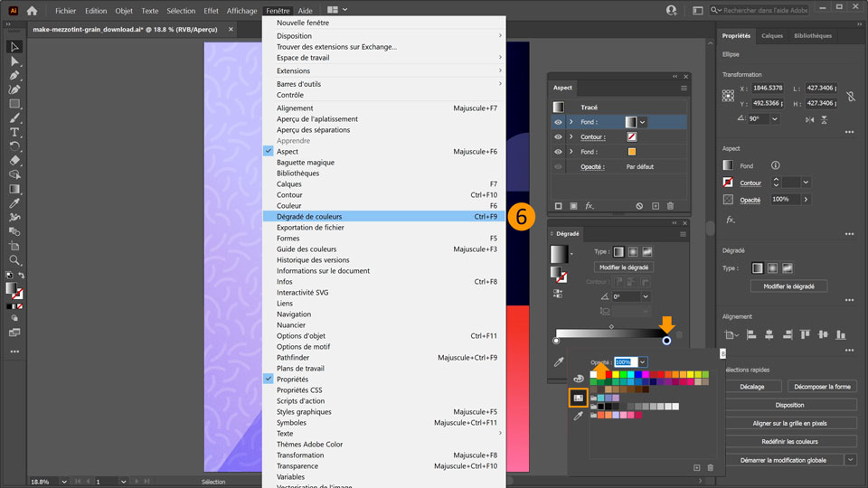Click orange fill swatch in Aspect panel
This screenshot has height=488, width=868.
click(632, 152)
